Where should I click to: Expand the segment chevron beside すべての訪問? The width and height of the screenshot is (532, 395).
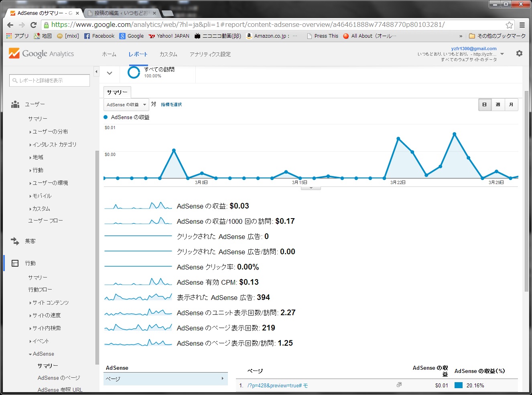point(110,73)
